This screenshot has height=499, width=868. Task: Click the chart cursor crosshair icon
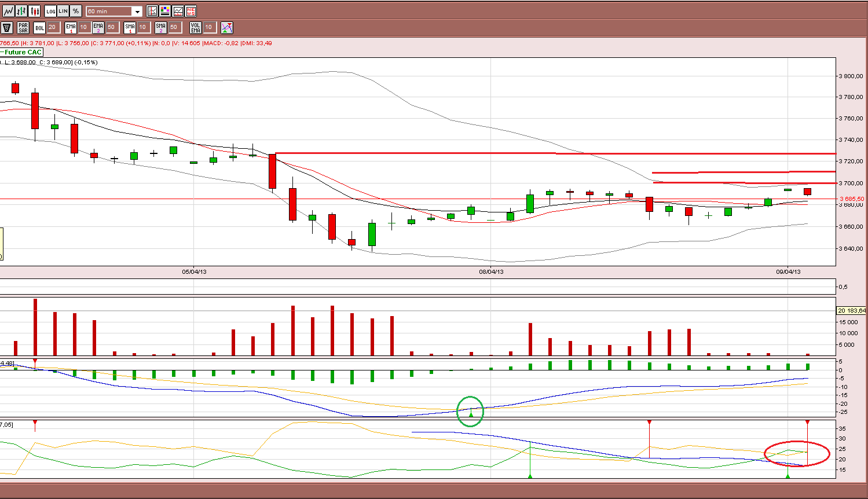click(152, 11)
